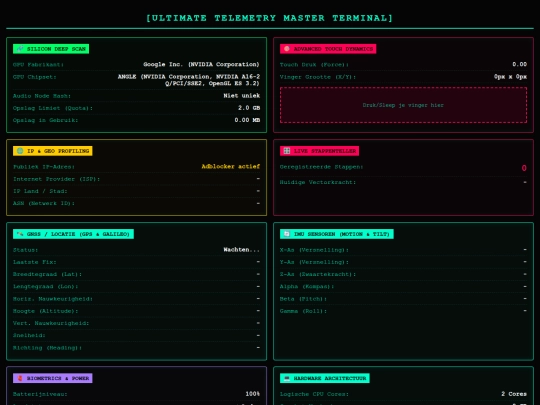Click the icon beside IMU Sensoren header
The width and height of the screenshot is (540, 405).
tap(287, 234)
